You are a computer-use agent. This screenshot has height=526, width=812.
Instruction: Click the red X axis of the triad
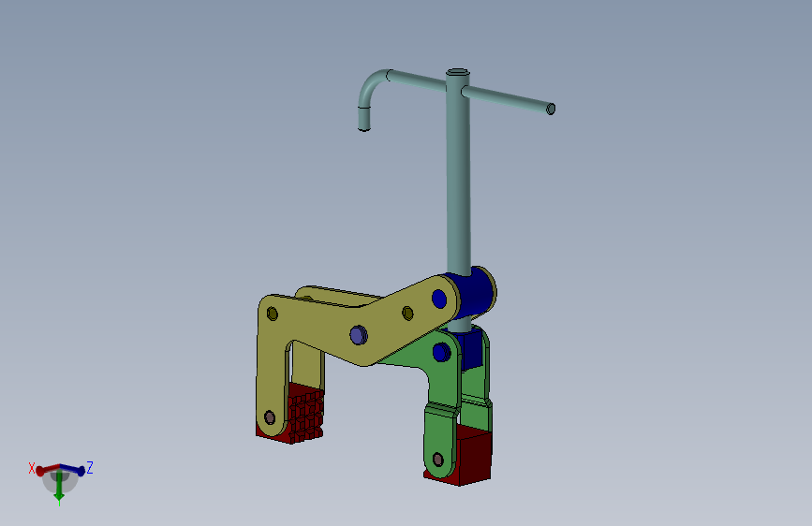coord(46,470)
